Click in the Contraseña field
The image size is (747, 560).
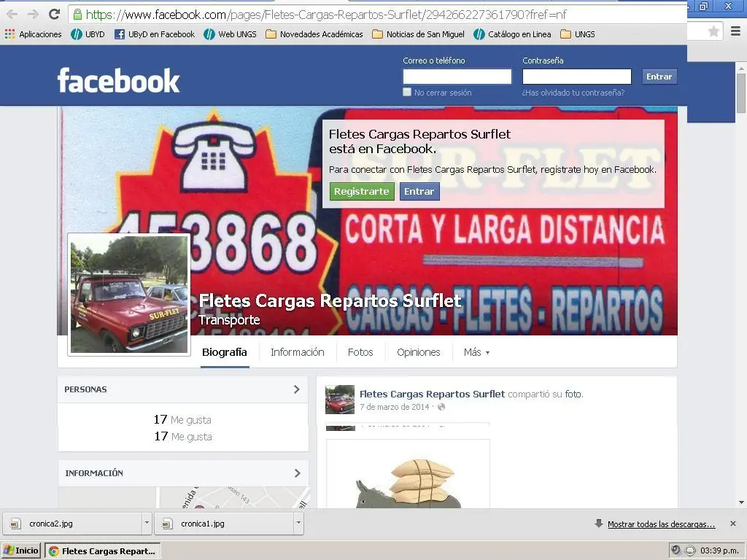[576, 76]
